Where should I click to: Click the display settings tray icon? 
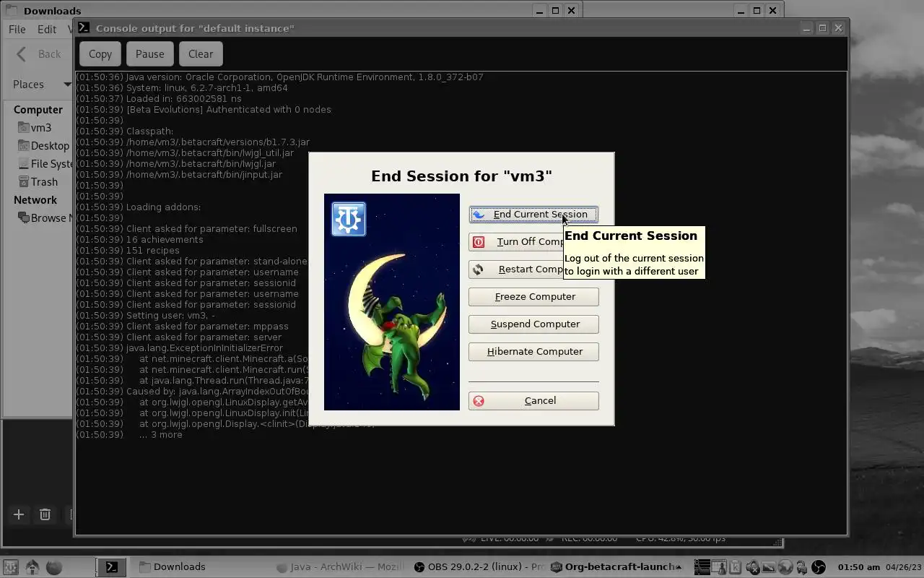click(x=770, y=567)
